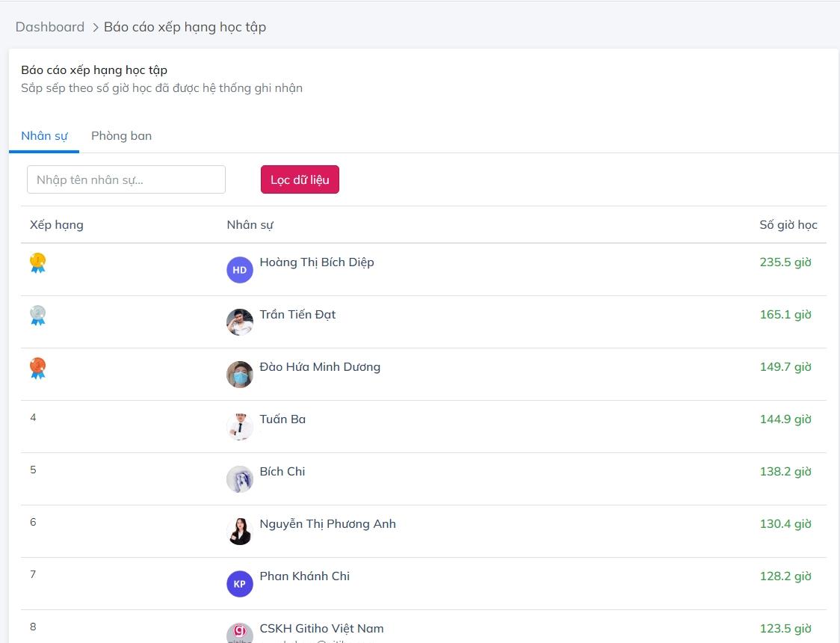Click Tuấn Ba's avatar image
Screen dimensions: 840x643
click(240, 427)
